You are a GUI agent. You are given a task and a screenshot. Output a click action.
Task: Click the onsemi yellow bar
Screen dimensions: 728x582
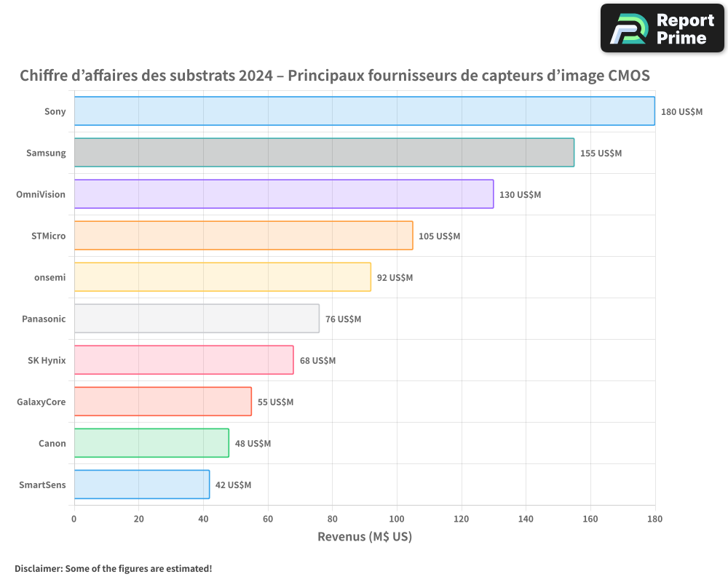(223, 277)
